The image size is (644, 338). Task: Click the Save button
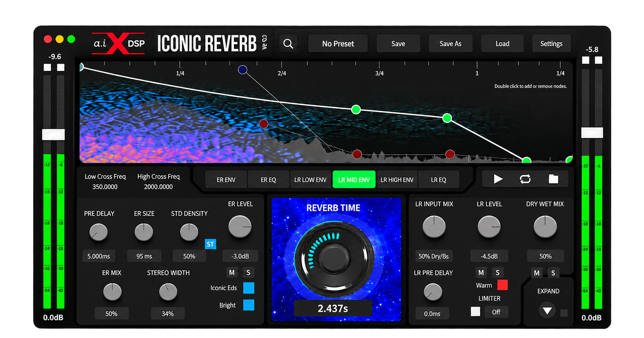click(398, 44)
